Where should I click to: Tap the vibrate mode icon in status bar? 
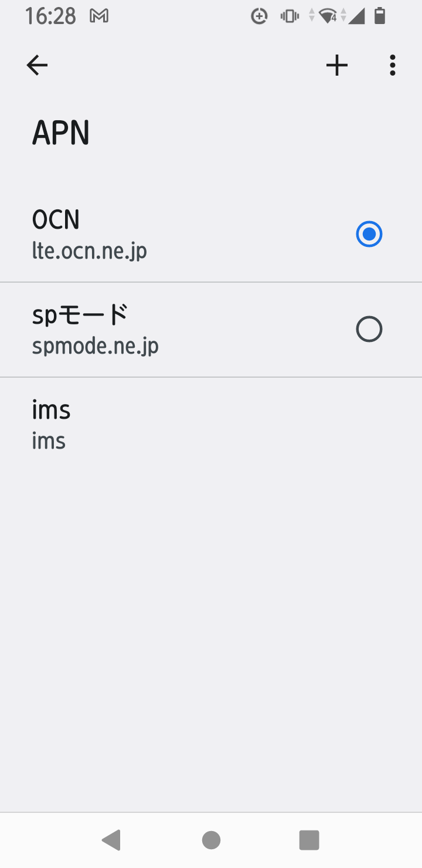[x=289, y=16]
